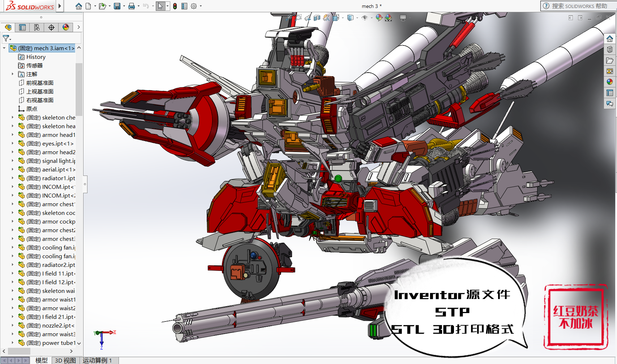The image size is (617, 364).
Task: Click the View Palette task pane icon
Action: [610, 71]
